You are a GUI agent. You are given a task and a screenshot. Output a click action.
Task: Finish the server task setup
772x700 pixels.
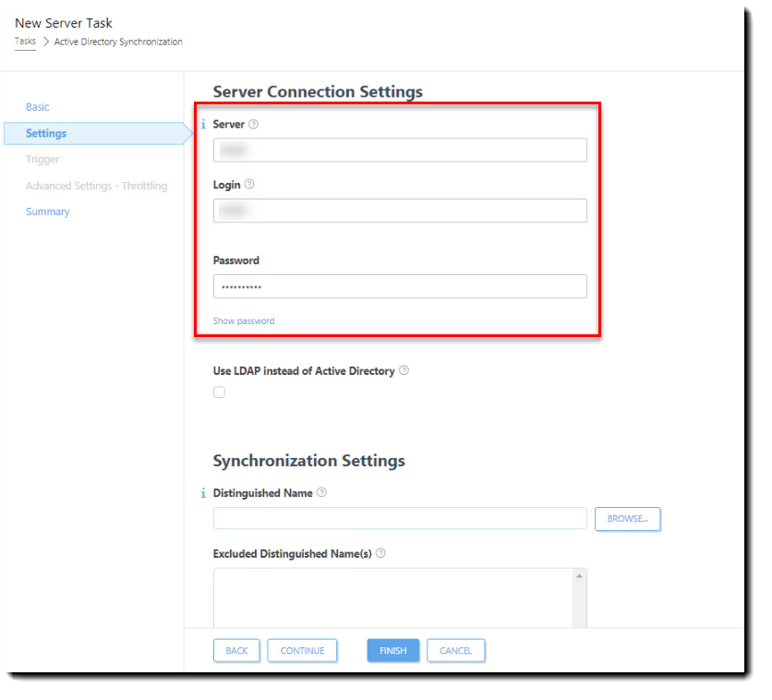pos(392,650)
